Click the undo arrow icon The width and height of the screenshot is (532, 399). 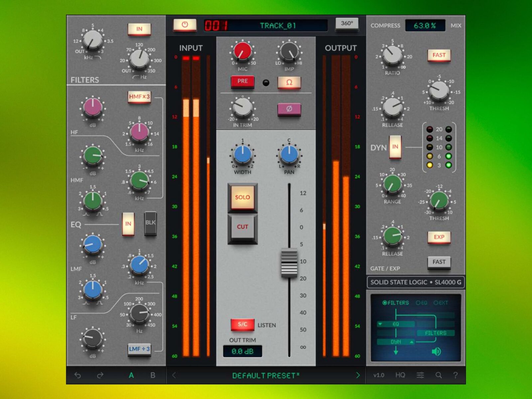click(77, 375)
